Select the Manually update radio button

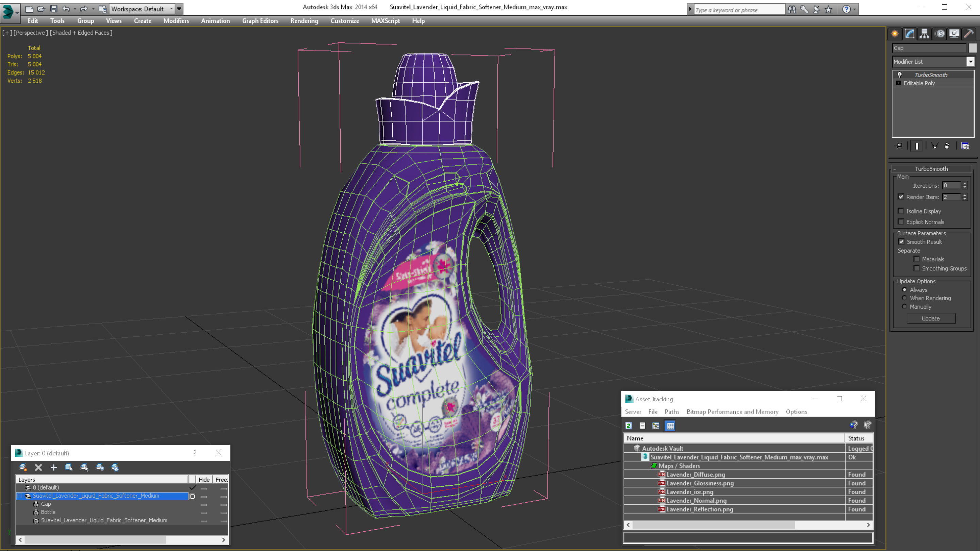905,306
